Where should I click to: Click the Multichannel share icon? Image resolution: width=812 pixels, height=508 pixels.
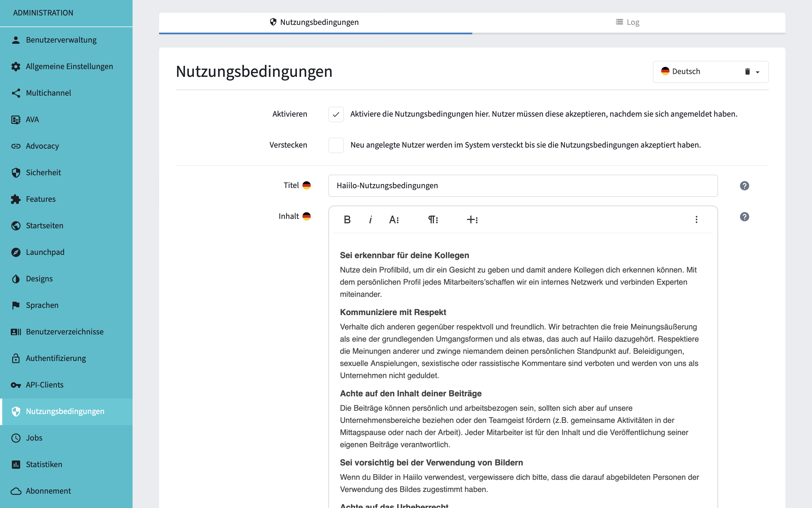(x=16, y=93)
